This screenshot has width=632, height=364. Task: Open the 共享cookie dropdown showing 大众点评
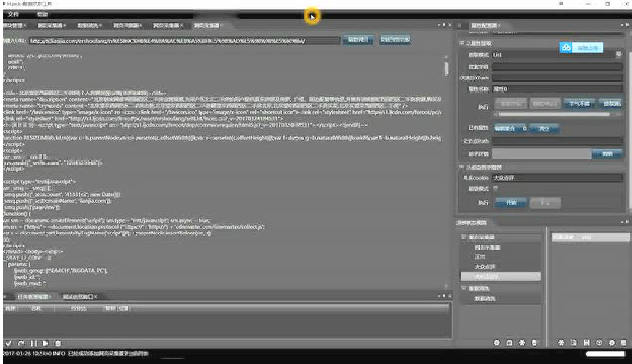click(x=557, y=178)
